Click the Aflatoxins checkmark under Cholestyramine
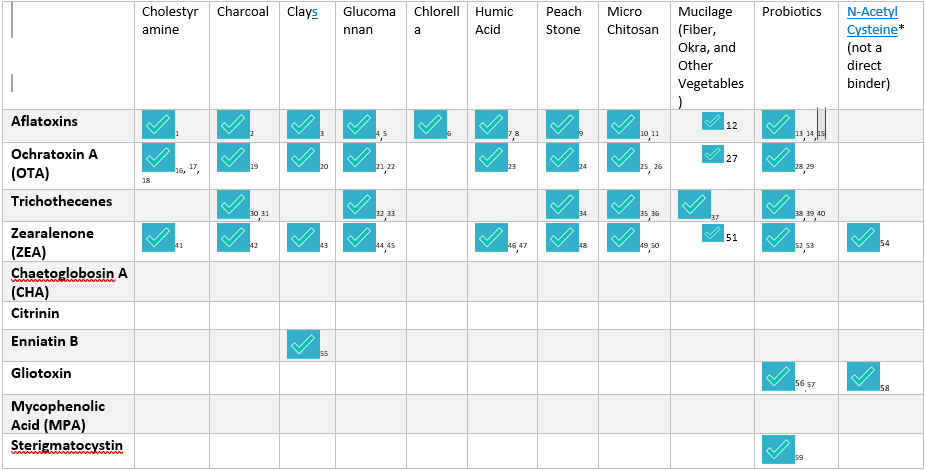Screen dimensions: 925x470 click(158, 125)
